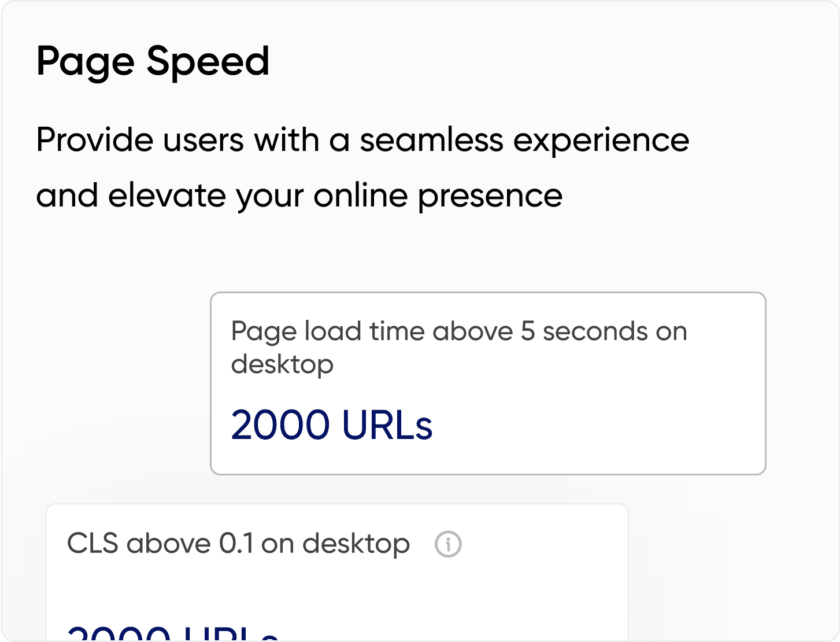Select the page load time above 5 seconds card

488,383
